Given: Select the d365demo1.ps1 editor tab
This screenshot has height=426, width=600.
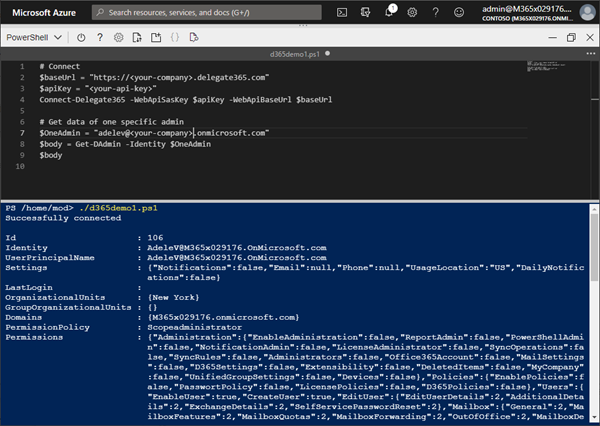Looking at the screenshot, I should tap(300, 54).
